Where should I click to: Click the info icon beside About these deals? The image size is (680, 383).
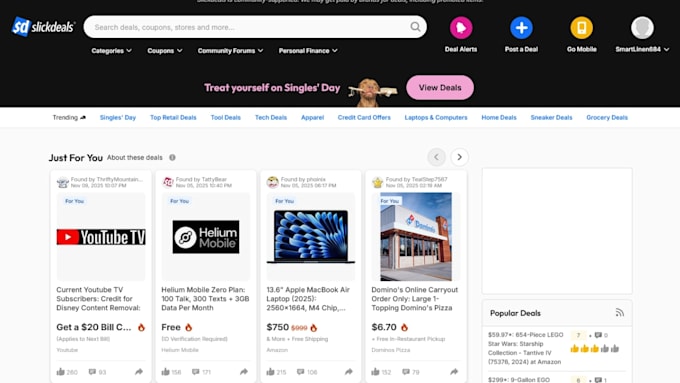point(172,157)
